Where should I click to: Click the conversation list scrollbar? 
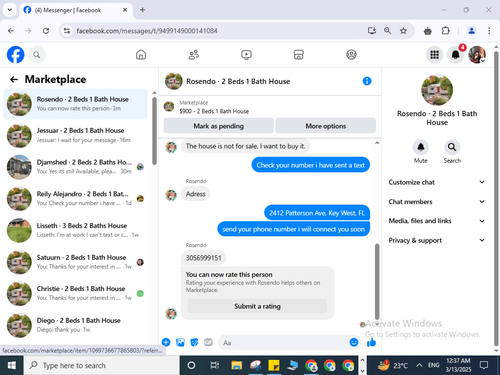click(154, 130)
